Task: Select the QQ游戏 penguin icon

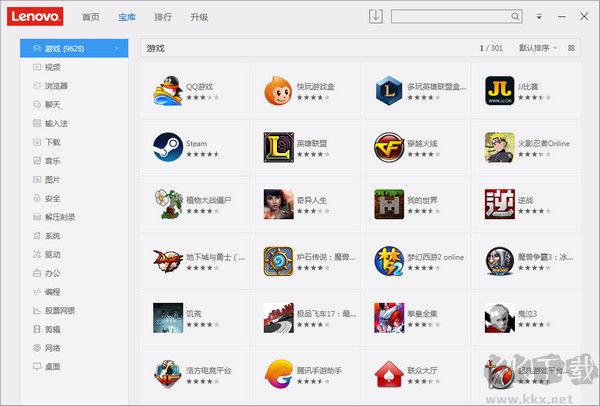Action: [x=166, y=91]
